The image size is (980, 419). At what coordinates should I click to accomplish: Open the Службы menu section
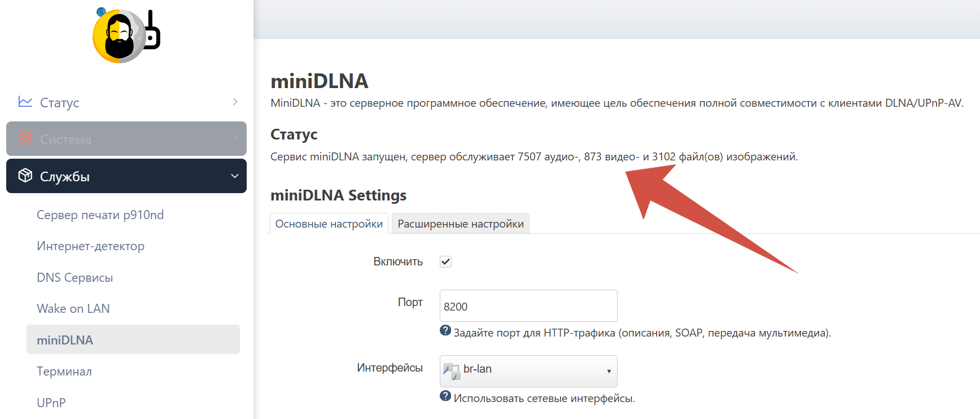[126, 176]
